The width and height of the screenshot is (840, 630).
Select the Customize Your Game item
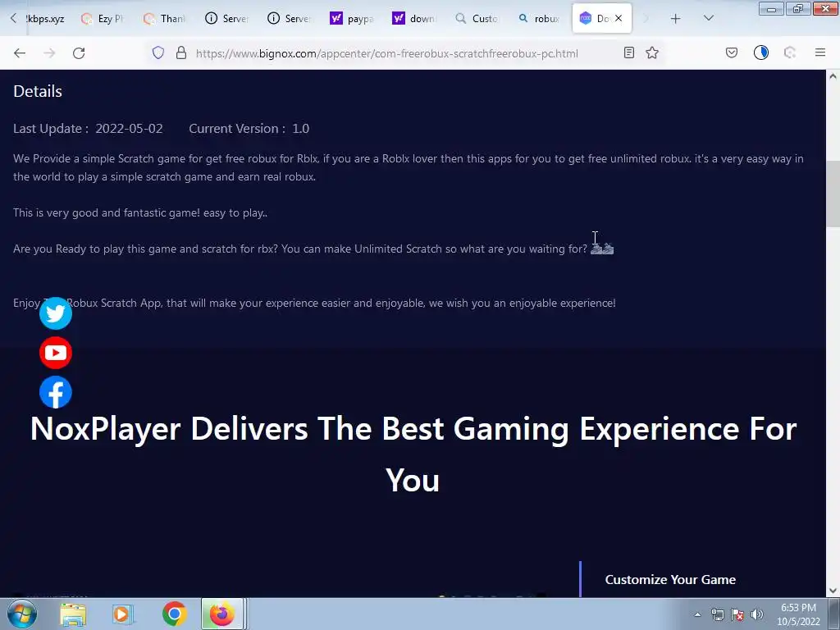tap(670, 579)
